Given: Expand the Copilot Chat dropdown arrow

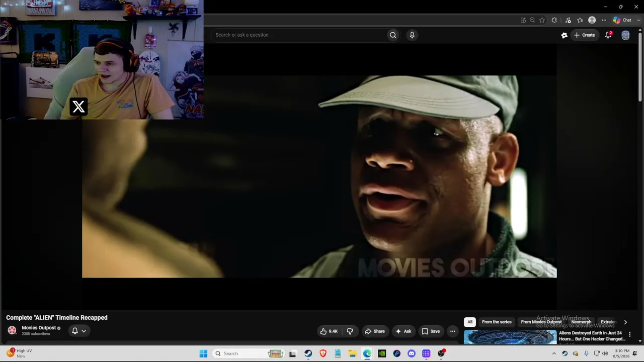Looking at the screenshot, I should [x=638, y=20].
